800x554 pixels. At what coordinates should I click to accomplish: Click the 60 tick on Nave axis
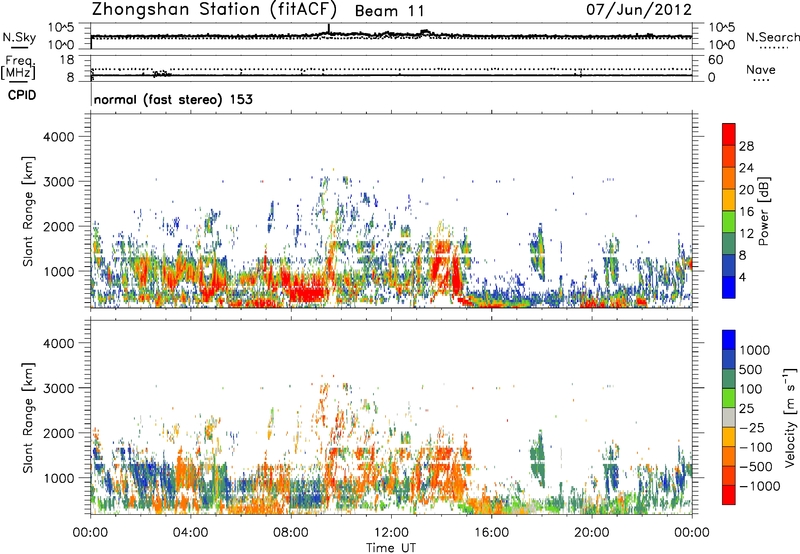pos(716,60)
